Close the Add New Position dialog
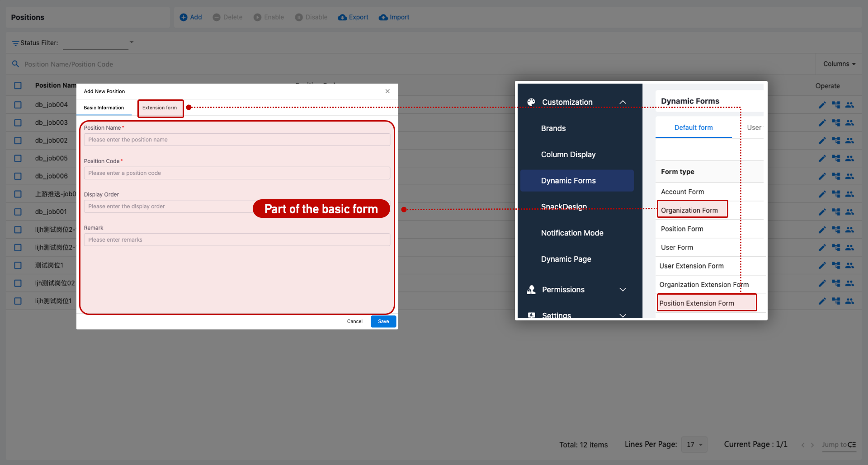 (387, 91)
